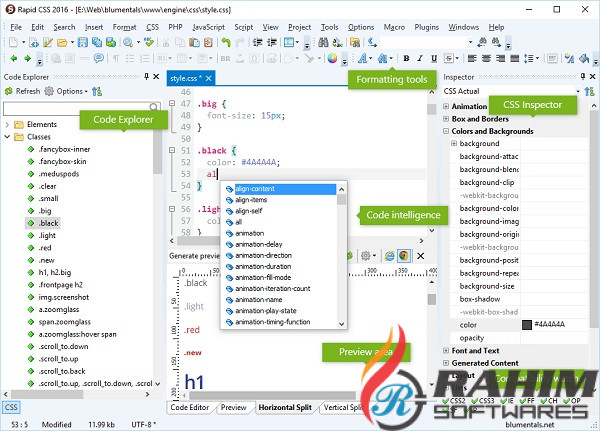
Task: Toggle sort order in Code Explorer
Action: (97, 91)
